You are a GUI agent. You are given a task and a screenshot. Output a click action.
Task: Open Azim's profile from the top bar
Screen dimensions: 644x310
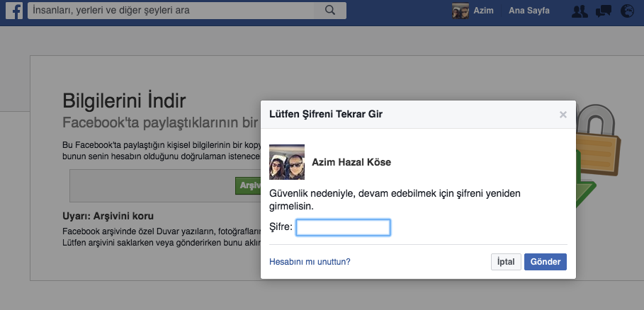pos(483,11)
